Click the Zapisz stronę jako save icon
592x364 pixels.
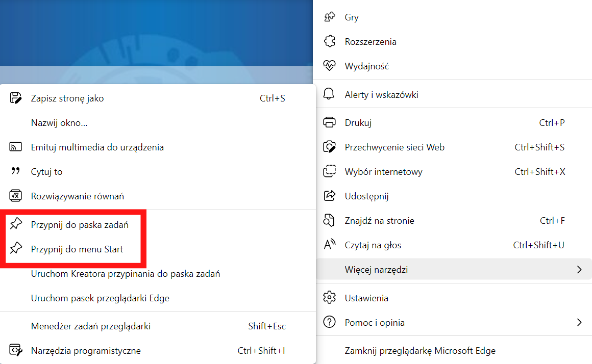(15, 98)
